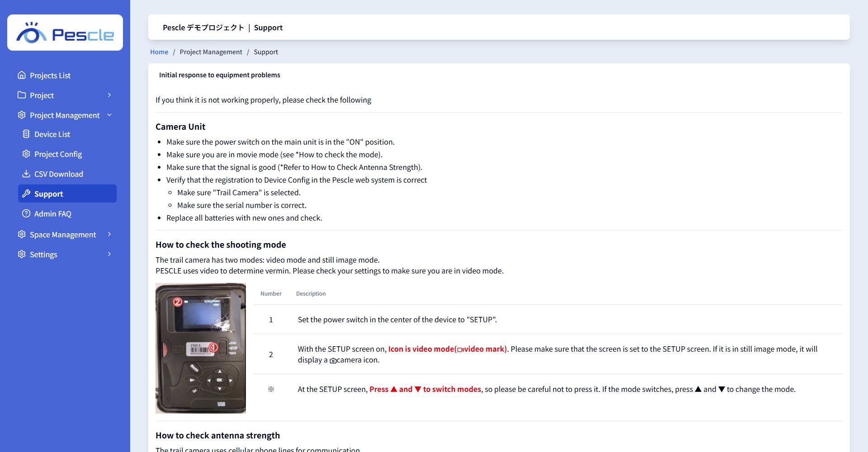
Task: Collapse the Project Management chevron
Action: point(109,115)
